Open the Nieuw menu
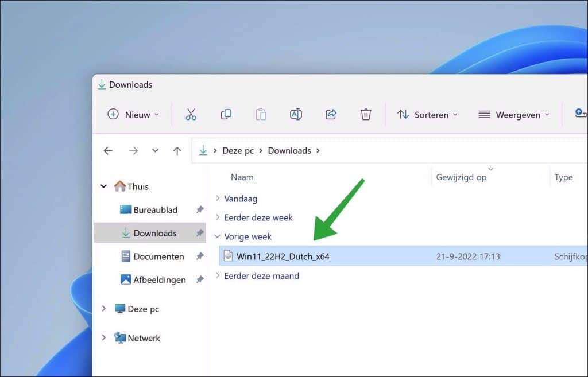The image size is (588, 377). point(133,114)
